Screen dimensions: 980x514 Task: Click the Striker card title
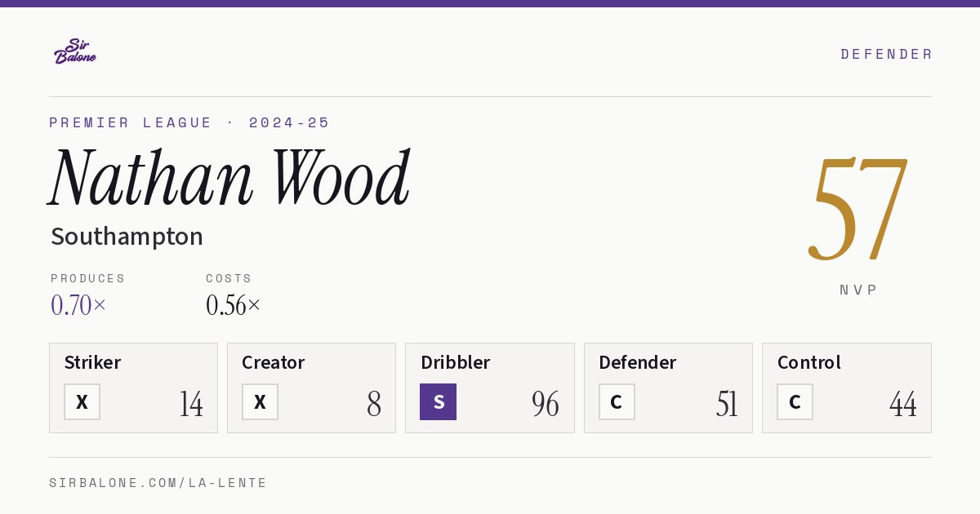[92, 362]
